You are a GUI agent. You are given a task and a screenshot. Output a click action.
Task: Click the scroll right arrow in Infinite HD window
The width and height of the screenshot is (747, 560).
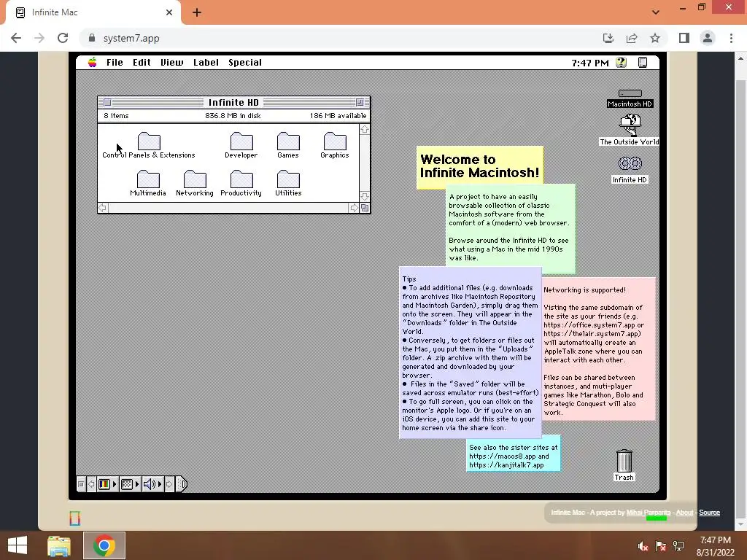354,208
